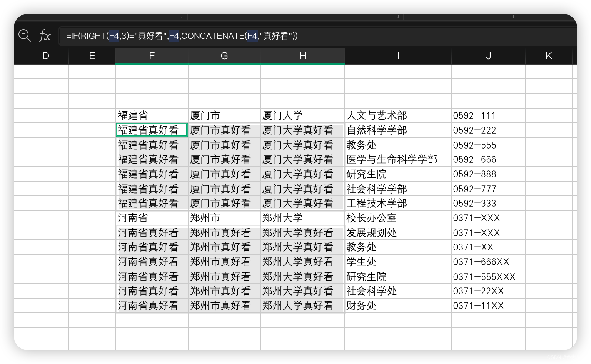Screen dimensions: 591x364
Task: Select column E header
Action: coord(92,56)
